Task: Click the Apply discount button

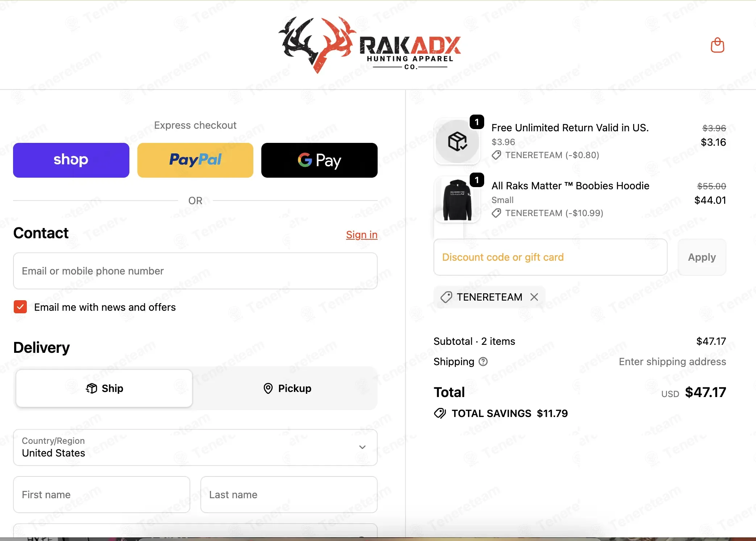Action: click(702, 257)
